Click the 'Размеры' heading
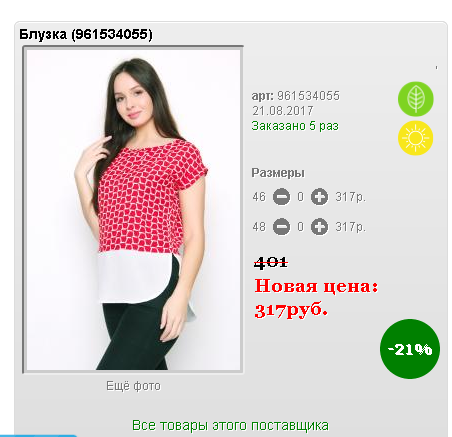Viewport: 452px width, 437px height. point(278,173)
